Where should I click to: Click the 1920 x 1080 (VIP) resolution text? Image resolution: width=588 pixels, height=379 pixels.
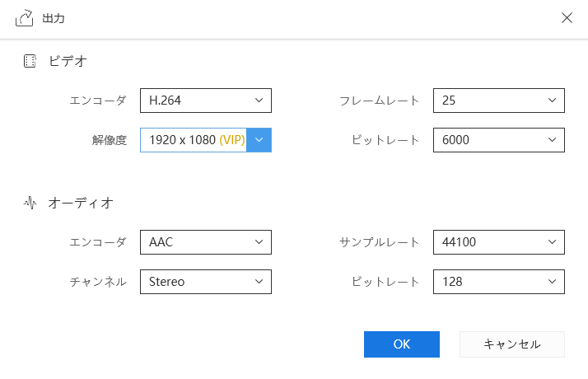tap(197, 140)
